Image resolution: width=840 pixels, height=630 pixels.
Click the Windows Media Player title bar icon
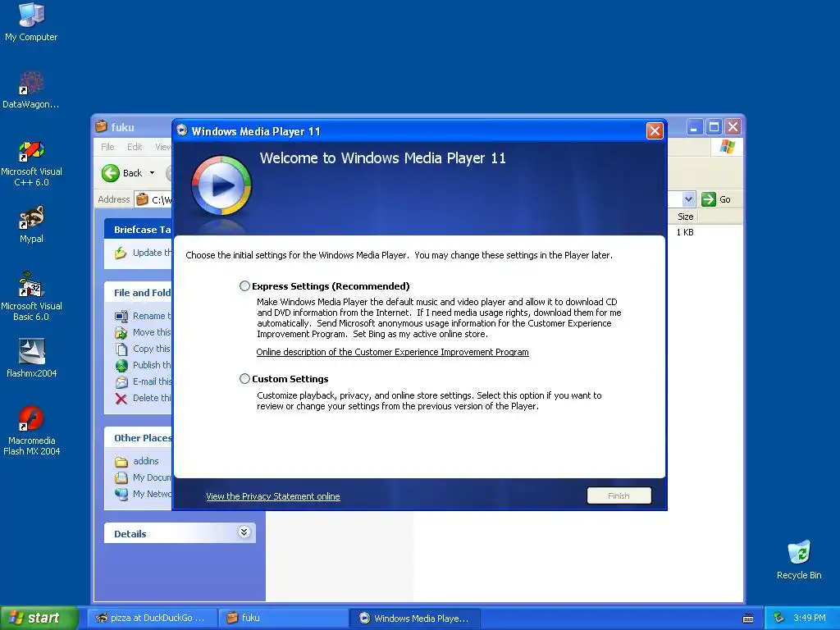(182, 130)
